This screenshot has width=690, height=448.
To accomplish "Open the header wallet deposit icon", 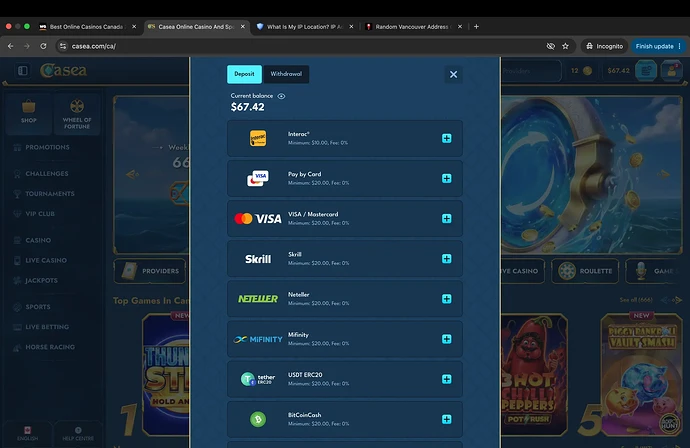I will coord(646,70).
